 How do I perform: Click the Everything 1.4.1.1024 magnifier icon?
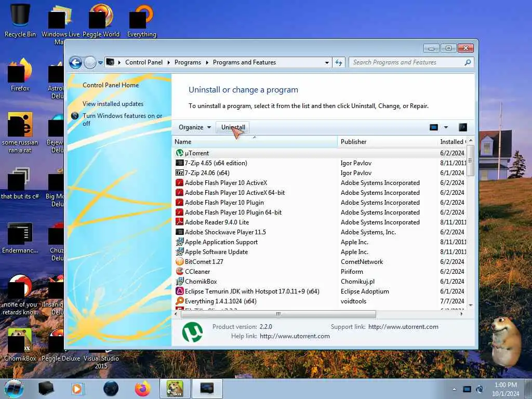179,301
